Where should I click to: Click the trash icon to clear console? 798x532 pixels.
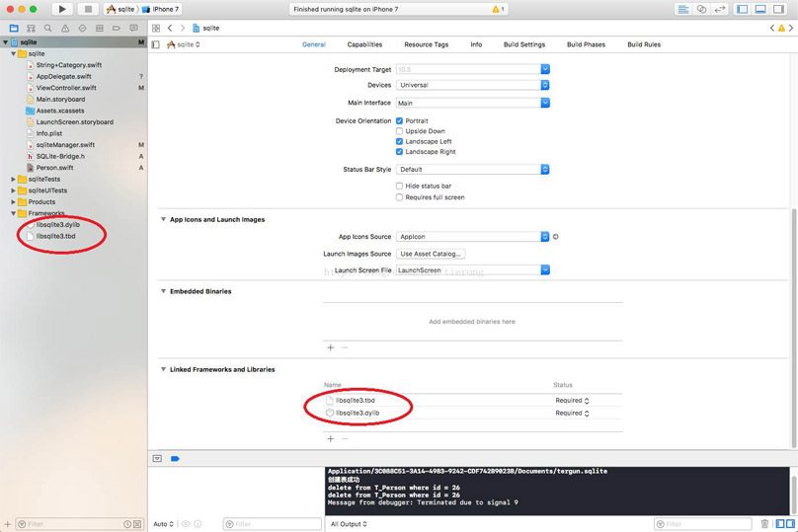click(765, 524)
